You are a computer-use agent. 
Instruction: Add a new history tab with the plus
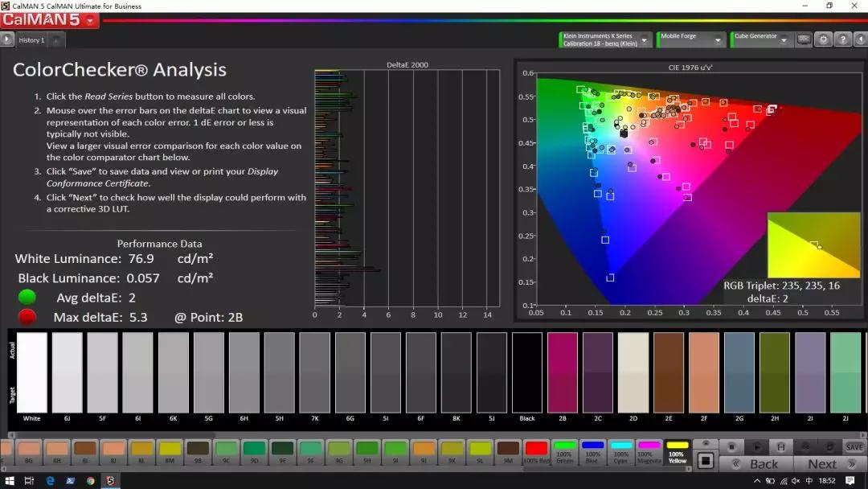coord(58,40)
